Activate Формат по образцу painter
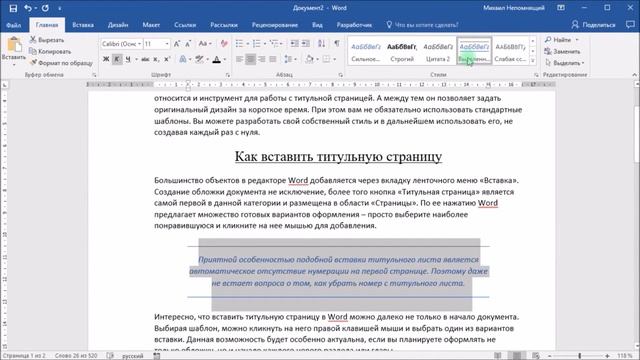This screenshot has width=640, height=360. click(61, 63)
